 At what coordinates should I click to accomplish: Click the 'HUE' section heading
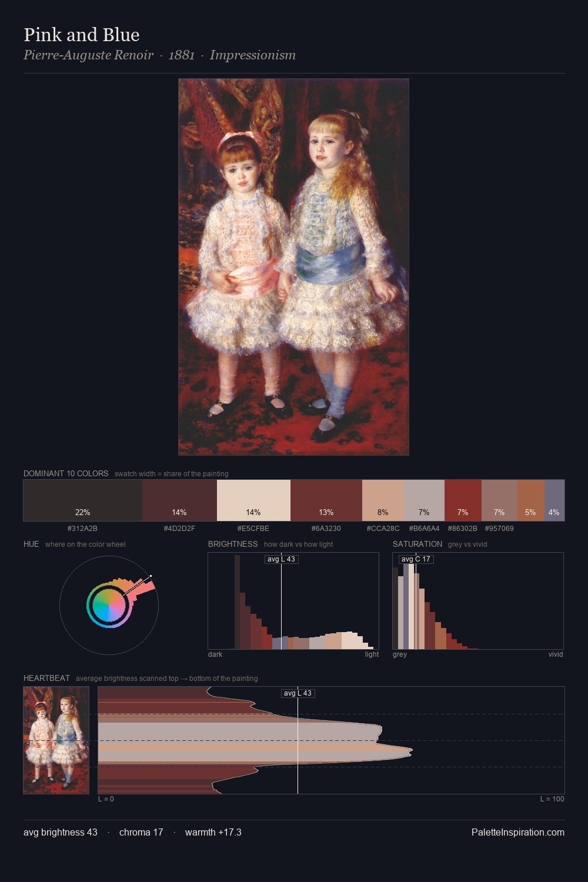pyautogui.click(x=31, y=544)
